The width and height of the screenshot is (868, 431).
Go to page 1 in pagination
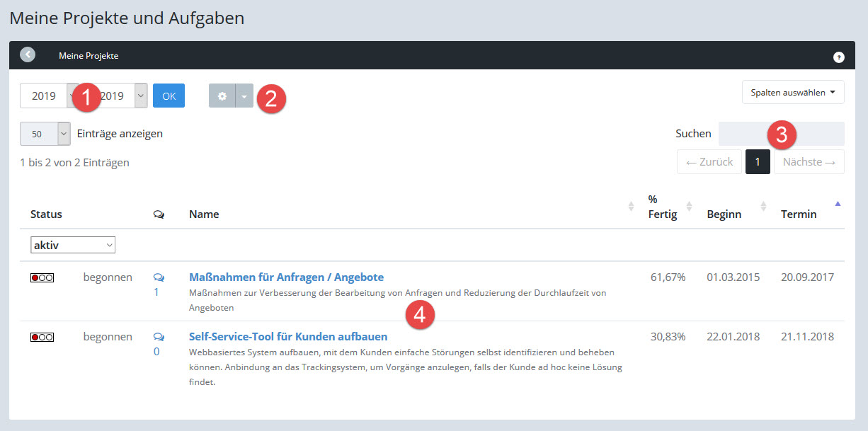pos(758,162)
